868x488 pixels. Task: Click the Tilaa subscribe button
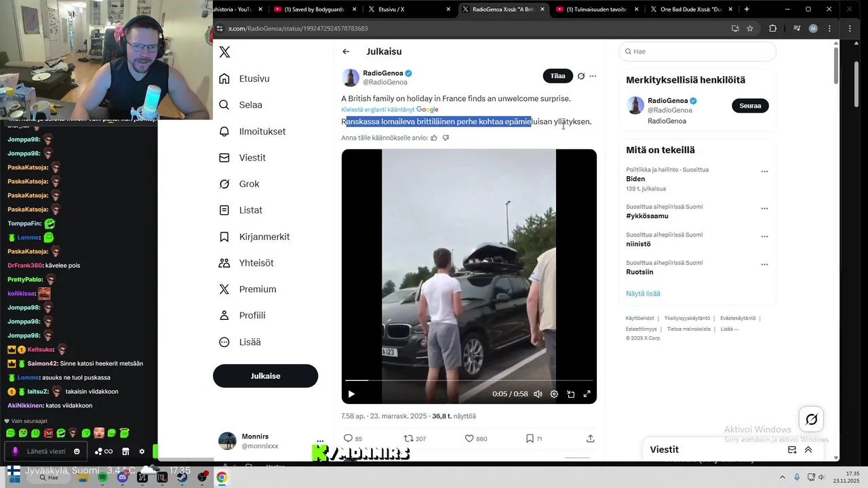(x=557, y=76)
